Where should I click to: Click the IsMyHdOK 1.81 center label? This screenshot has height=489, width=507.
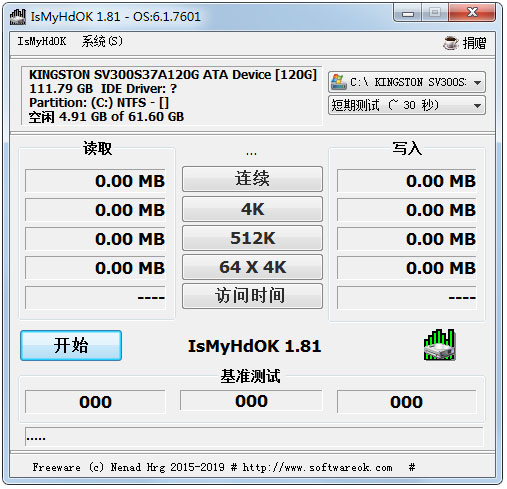tap(254, 346)
